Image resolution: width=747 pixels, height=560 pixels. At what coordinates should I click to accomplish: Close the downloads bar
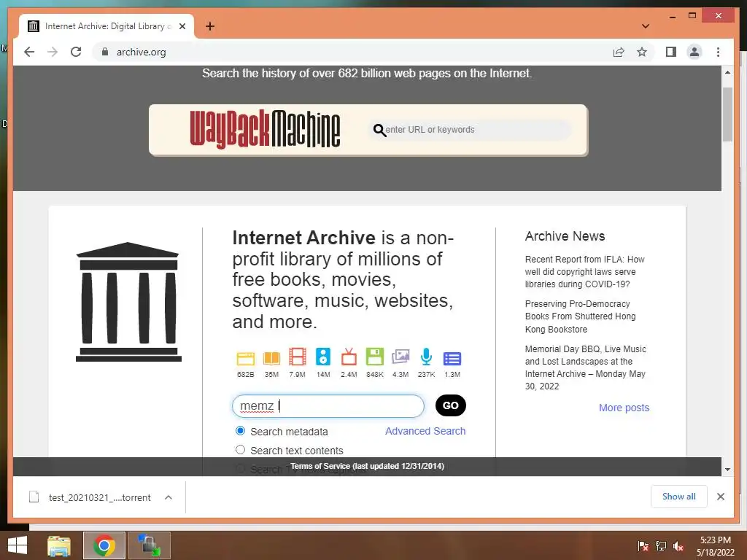pos(721,497)
